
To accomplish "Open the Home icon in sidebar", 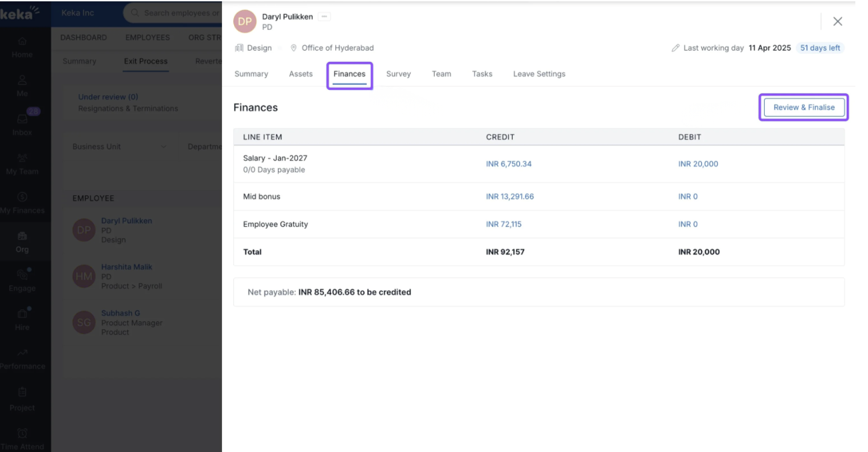I will 22,42.
